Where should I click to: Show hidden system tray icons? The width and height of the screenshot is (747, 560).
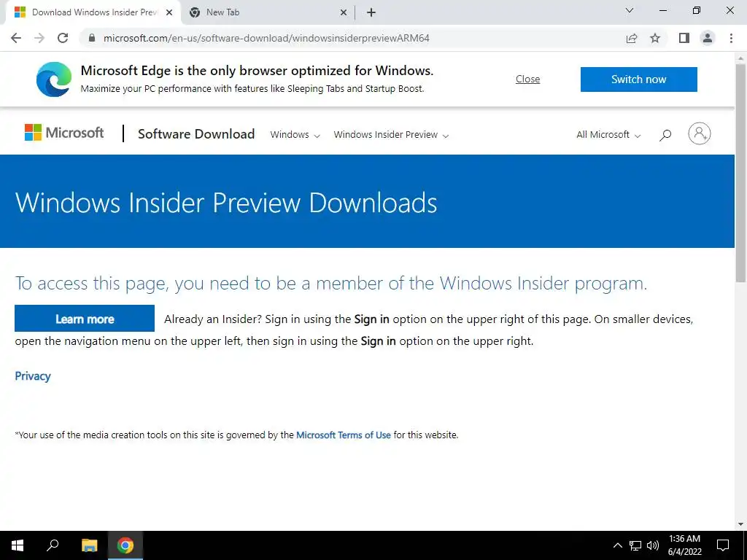click(617, 545)
